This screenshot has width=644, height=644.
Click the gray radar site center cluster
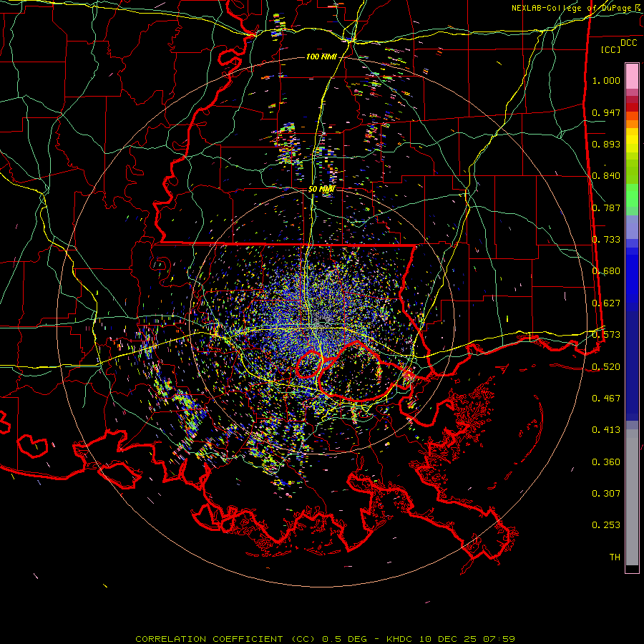tap(322, 321)
